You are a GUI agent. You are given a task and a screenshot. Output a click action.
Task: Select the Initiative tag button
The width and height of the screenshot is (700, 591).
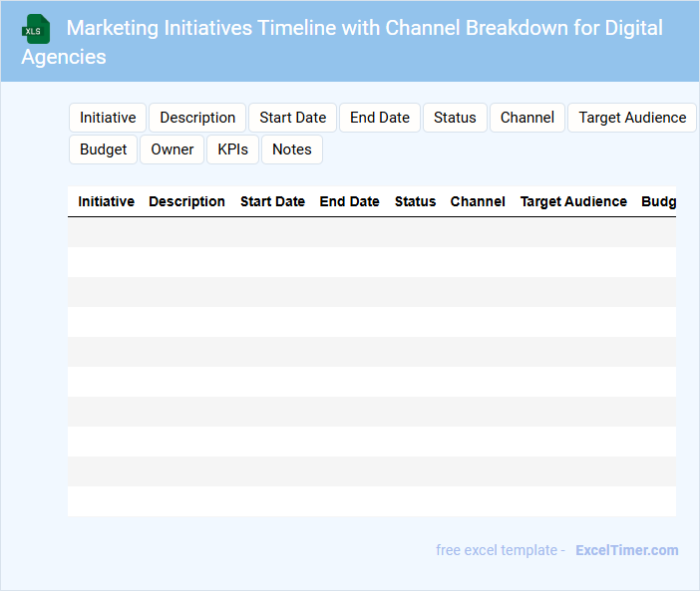[108, 118]
